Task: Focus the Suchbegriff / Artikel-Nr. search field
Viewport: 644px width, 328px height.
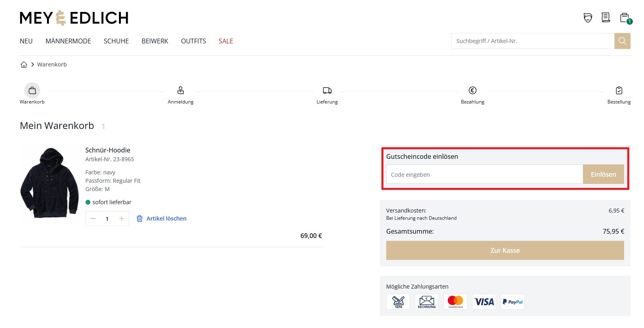Action: [x=533, y=41]
